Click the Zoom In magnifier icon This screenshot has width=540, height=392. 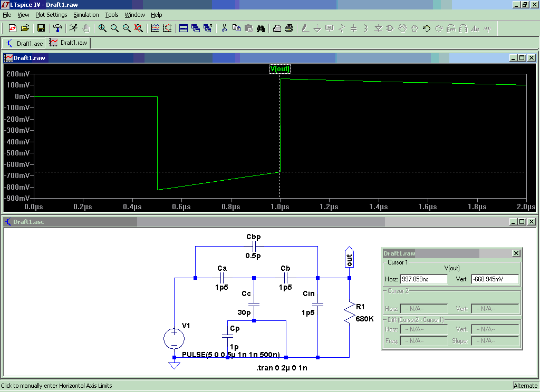coord(102,28)
